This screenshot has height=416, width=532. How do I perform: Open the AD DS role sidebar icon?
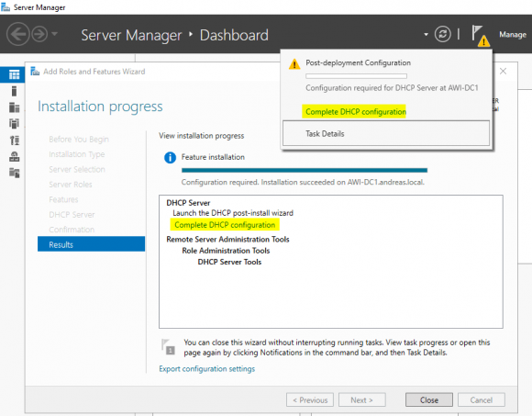coord(14,124)
